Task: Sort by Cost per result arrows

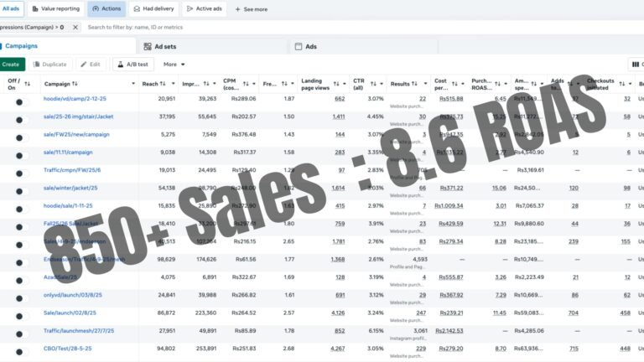Action: point(454,84)
